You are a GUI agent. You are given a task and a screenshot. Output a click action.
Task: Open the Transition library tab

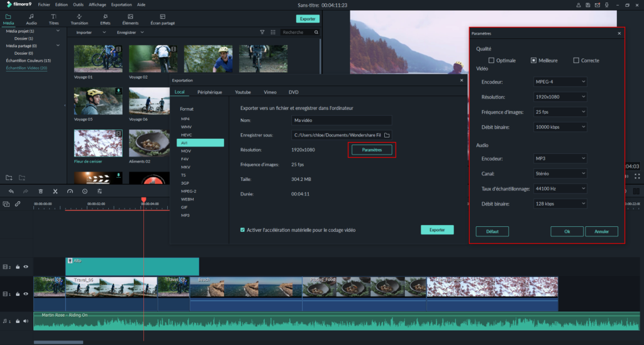pos(79,19)
